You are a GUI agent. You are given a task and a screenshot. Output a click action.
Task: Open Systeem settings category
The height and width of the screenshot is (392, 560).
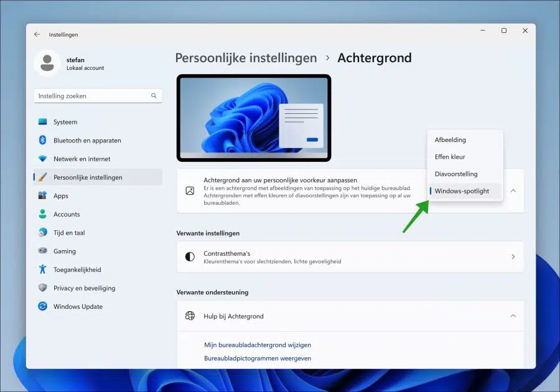[x=98, y=122]
